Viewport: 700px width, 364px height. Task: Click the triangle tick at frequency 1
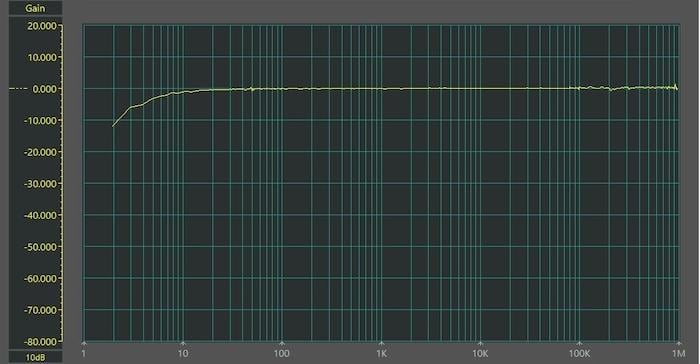coord(84,343)
